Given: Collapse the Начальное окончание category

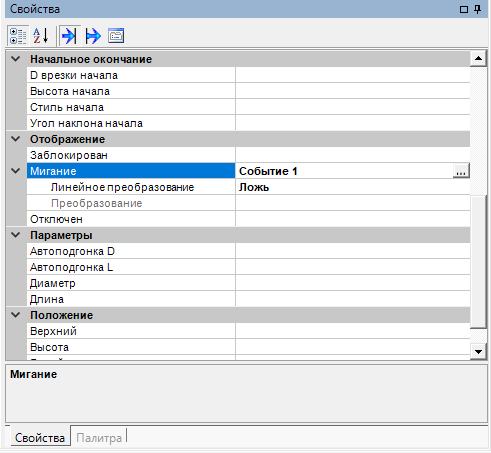Looking at the screenshot, I should click(x=16, y=59).
